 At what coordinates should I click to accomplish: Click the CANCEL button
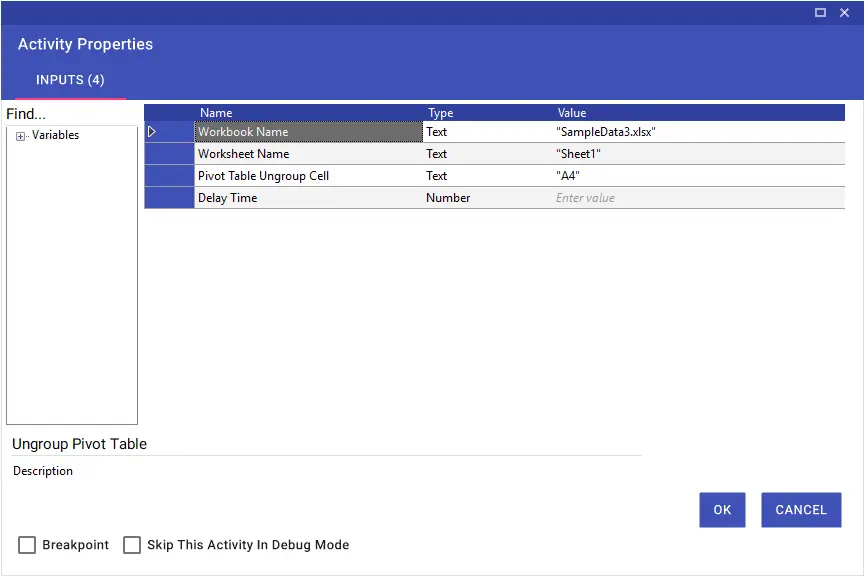click(803, 512)
